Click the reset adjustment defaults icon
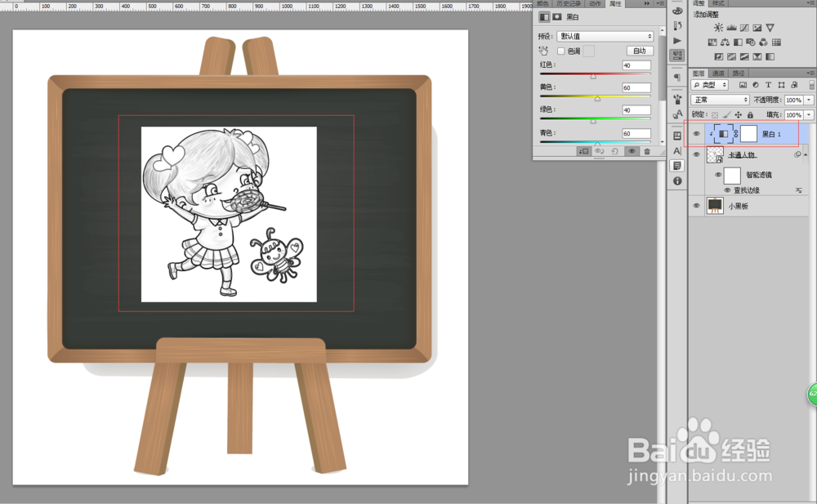 (x=615, y=151)
